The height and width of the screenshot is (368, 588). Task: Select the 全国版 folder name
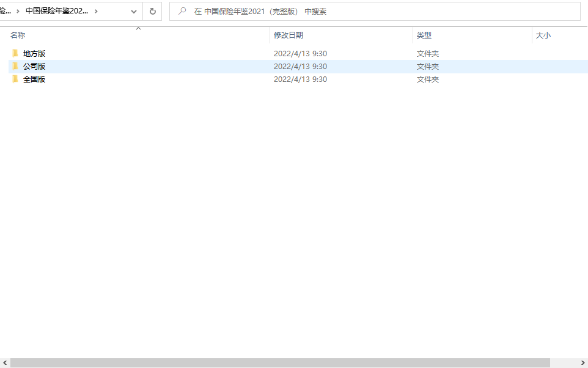point(34,79)
